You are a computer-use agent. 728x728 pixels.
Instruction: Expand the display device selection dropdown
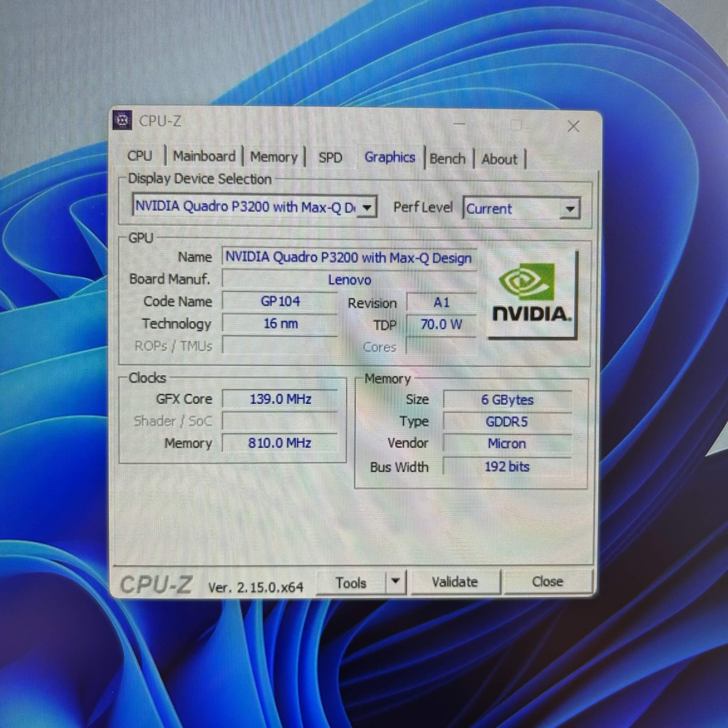[x=366, y=207]
